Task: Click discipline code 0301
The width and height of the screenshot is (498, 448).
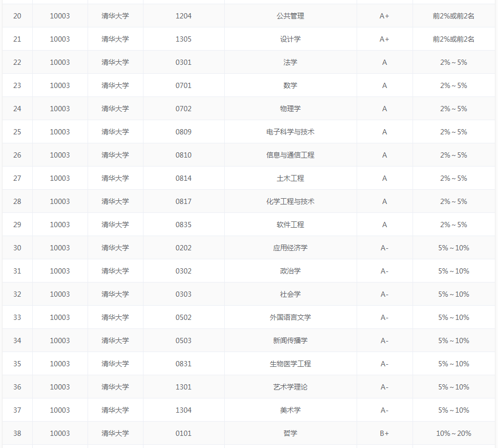Action: click(x=184, y=62)
